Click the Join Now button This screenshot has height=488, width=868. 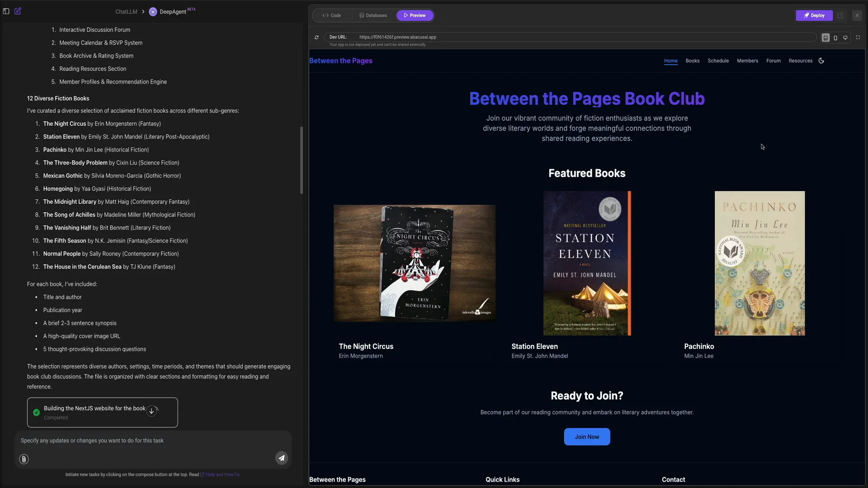click(587, 437)
